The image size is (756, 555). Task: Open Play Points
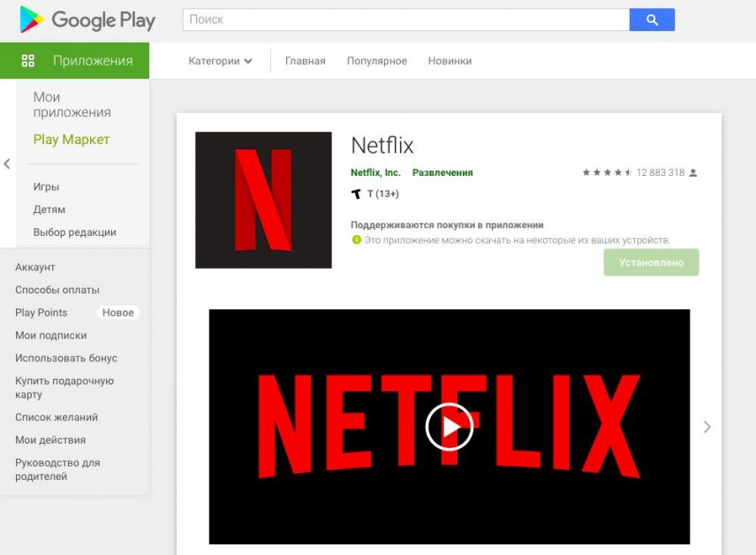click(41, 312)
